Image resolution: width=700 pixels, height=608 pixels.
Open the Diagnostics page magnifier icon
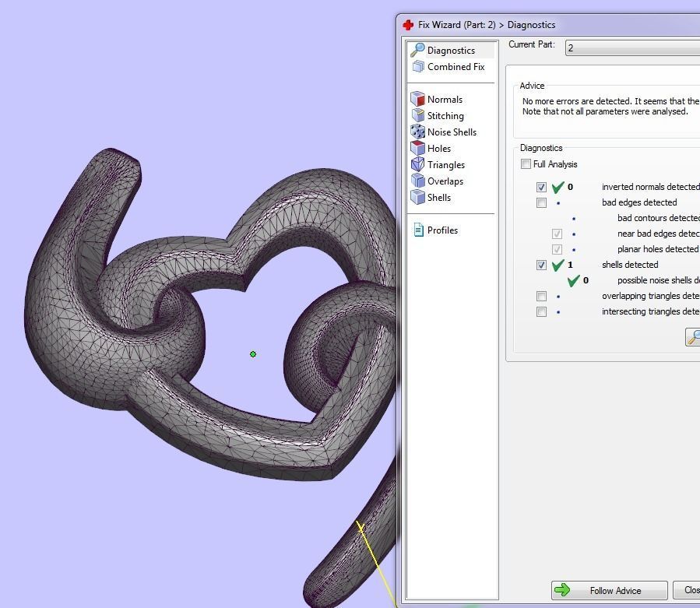[x=417, y=50]
